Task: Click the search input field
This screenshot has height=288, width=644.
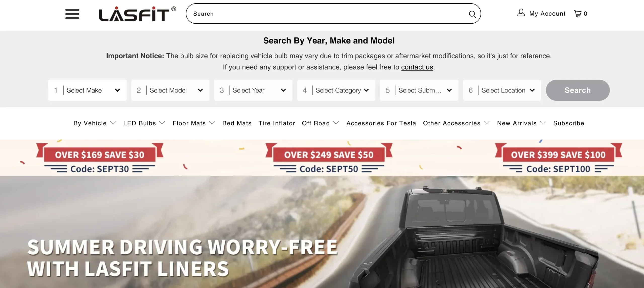Action: (x=333, y=14)
